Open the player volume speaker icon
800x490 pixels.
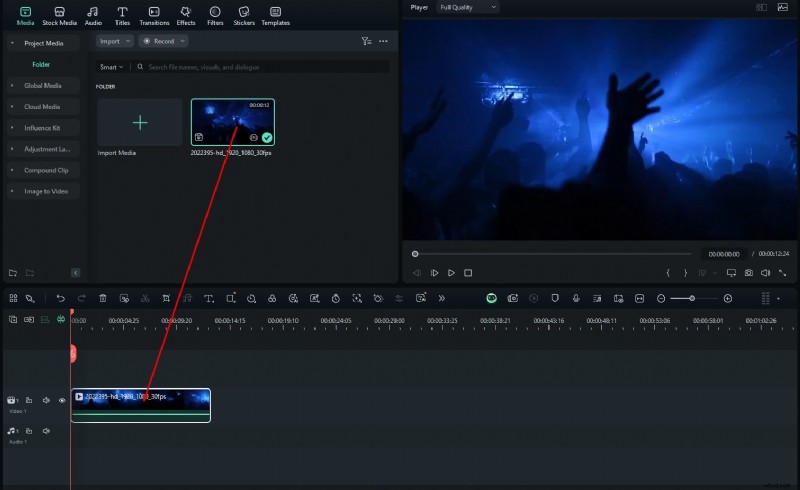pos(765,273)
